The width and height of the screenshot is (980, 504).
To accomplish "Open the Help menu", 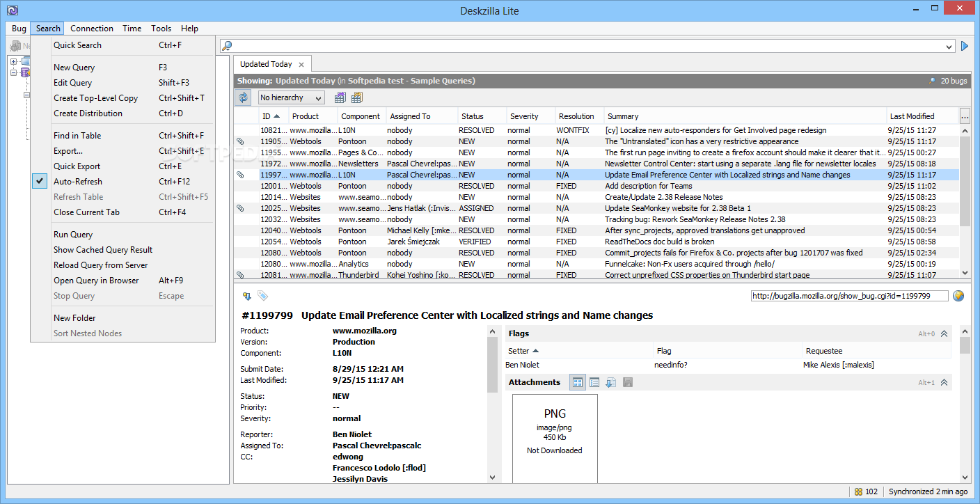I will tap(189, 29).
